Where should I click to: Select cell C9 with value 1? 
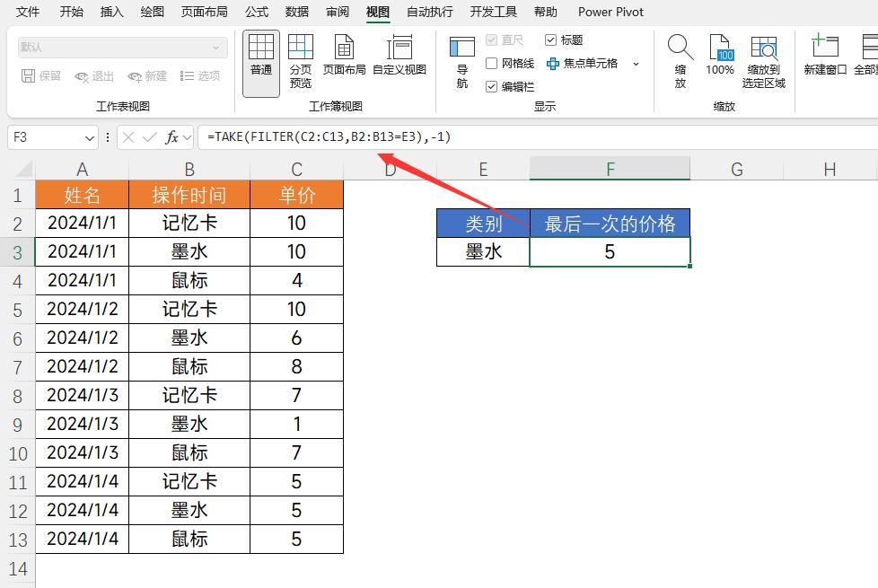297,424
